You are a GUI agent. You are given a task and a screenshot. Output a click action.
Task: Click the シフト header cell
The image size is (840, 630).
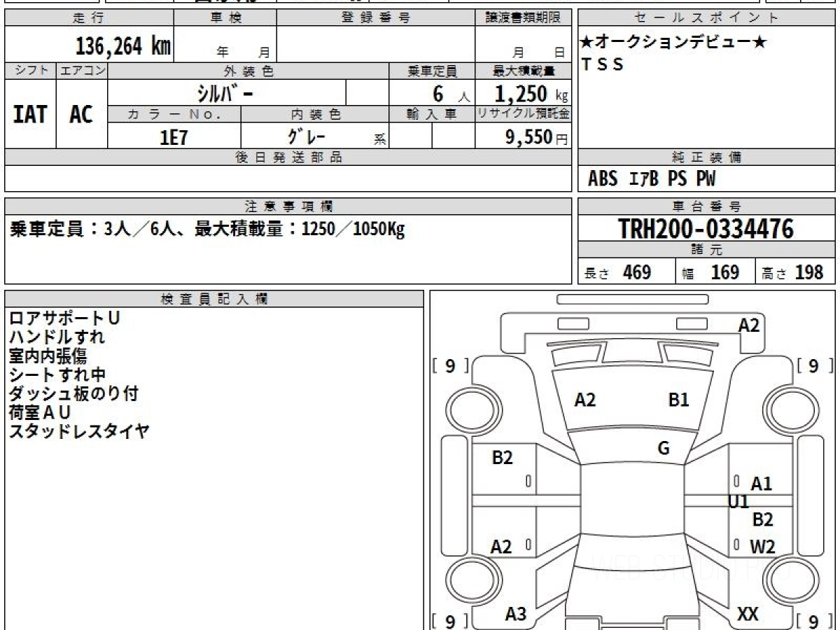[x=31, y=71]
